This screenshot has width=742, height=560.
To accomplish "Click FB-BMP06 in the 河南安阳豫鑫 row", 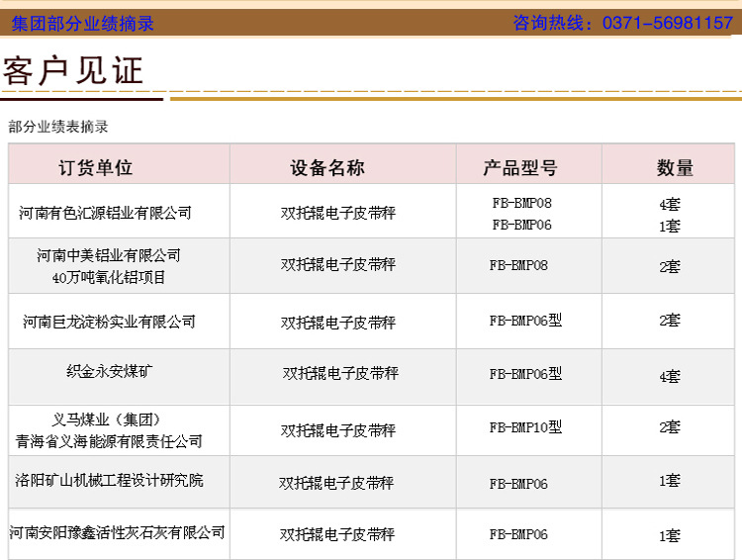I will pos(518,534).
